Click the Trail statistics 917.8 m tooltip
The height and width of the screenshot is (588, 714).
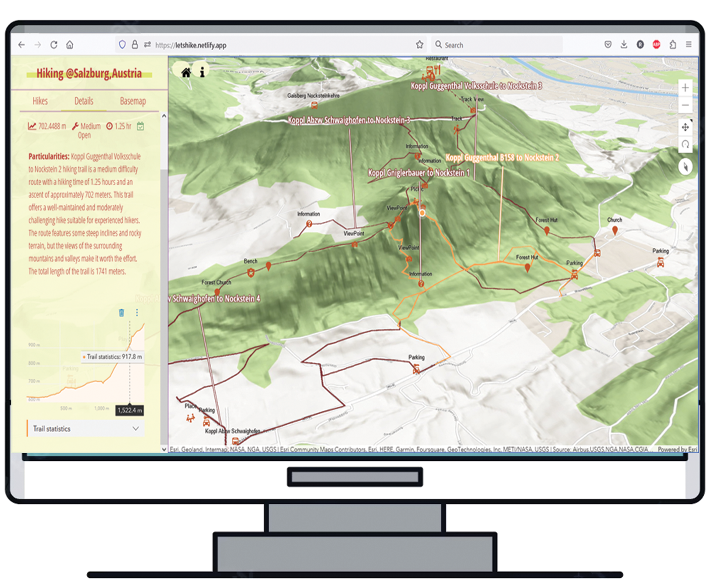112,357
